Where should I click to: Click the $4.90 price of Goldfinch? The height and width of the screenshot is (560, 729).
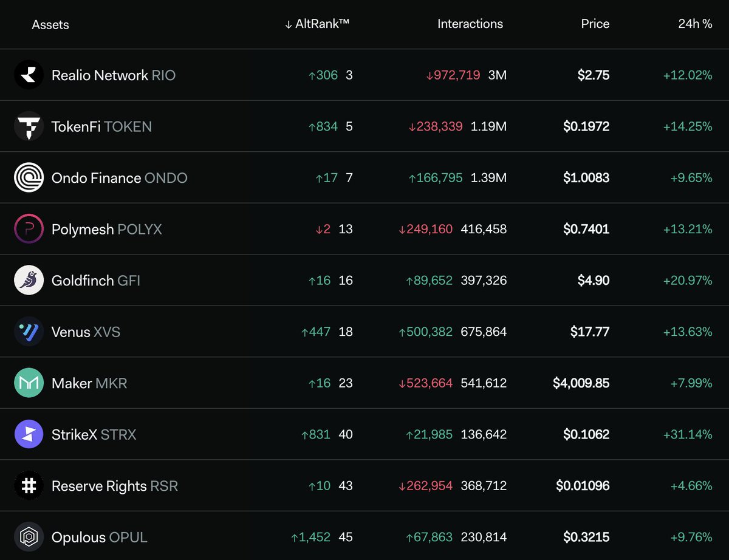click(594, 281)
